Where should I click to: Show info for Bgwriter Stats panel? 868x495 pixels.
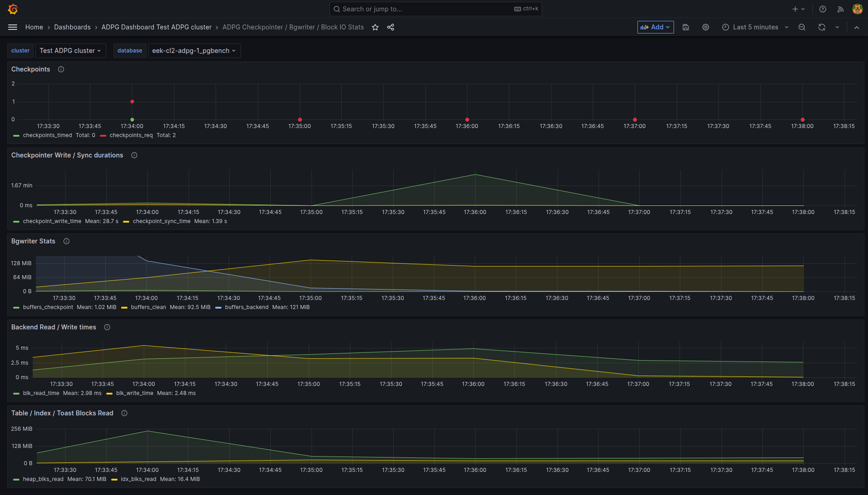66,241
